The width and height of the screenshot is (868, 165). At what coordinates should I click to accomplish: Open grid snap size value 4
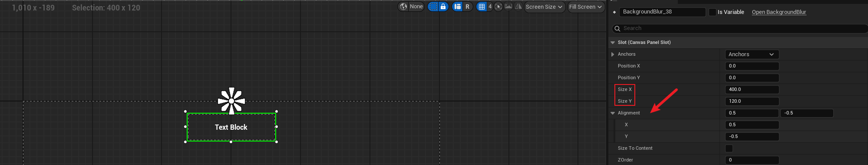pos(490,7)
